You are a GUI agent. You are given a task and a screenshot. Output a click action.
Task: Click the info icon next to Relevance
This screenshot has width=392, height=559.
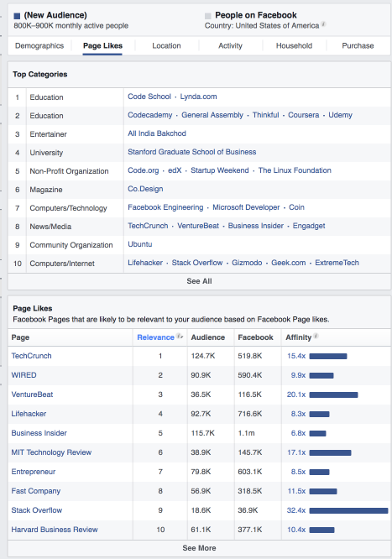[x=180, y=337]
